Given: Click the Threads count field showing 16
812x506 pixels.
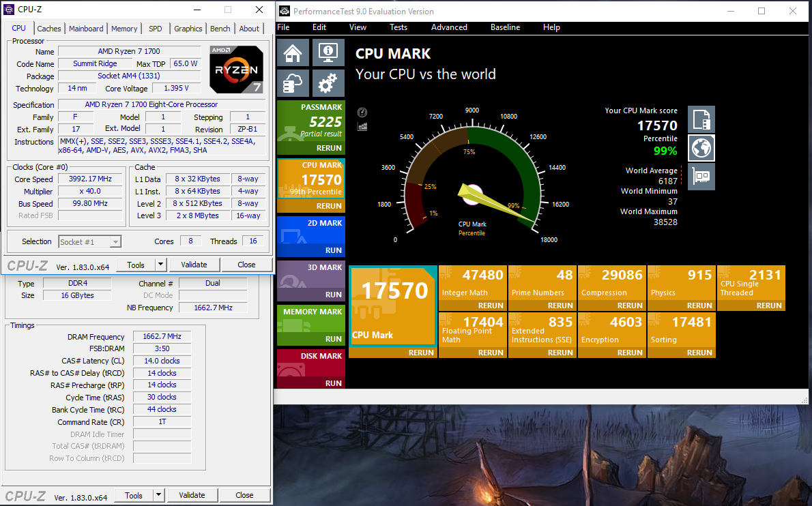Looking at the screenshot, I should [253, 241].
